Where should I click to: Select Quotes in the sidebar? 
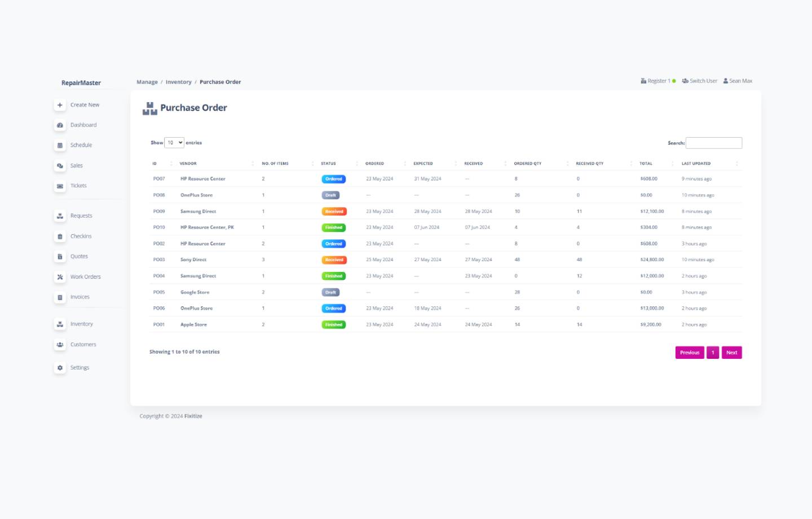click(79, 257)
